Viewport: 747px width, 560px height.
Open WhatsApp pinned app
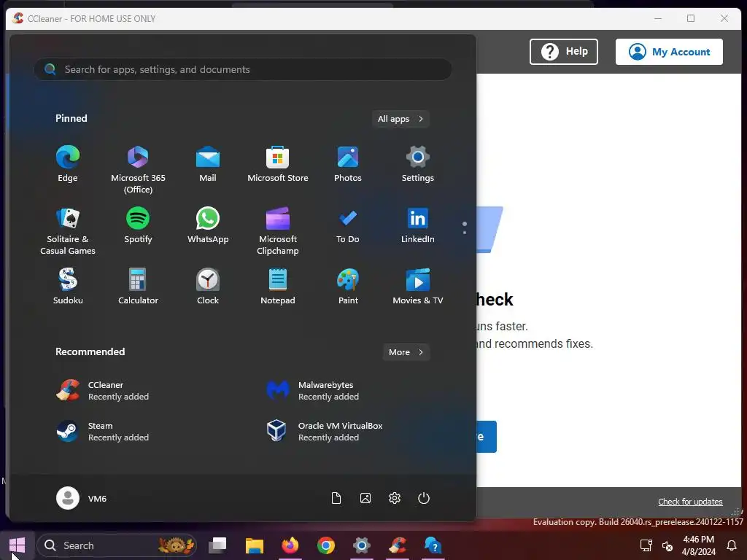coord(208,226)
